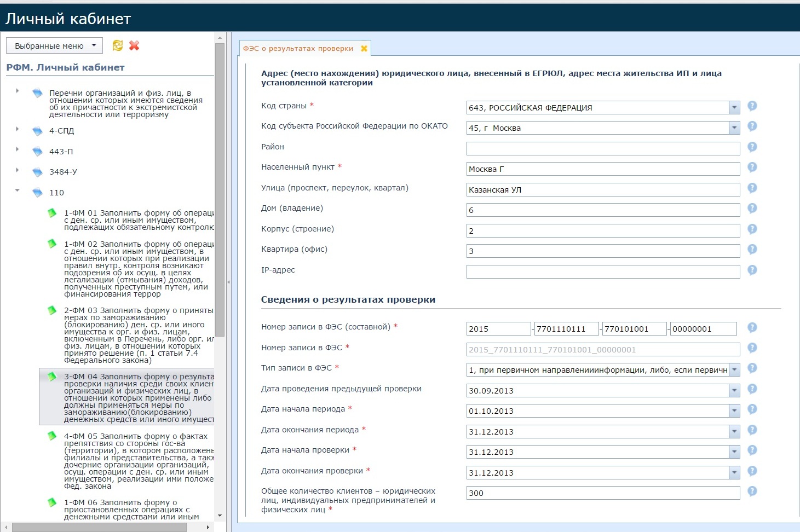Expand the 443-П tree node
The width and height of the screenshot is (800, 532).
(x=18, y=149)
